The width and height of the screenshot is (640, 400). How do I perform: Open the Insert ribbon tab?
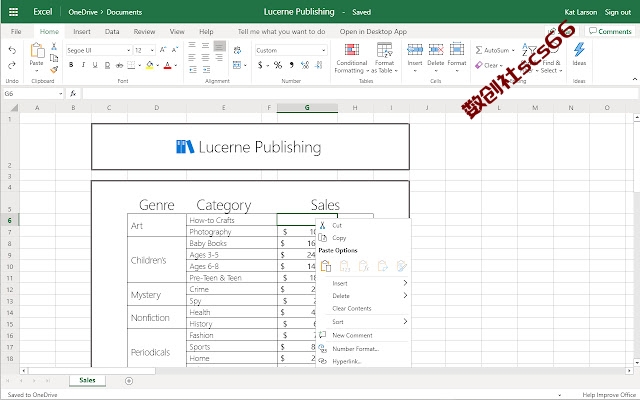click(x=82, y=31)
